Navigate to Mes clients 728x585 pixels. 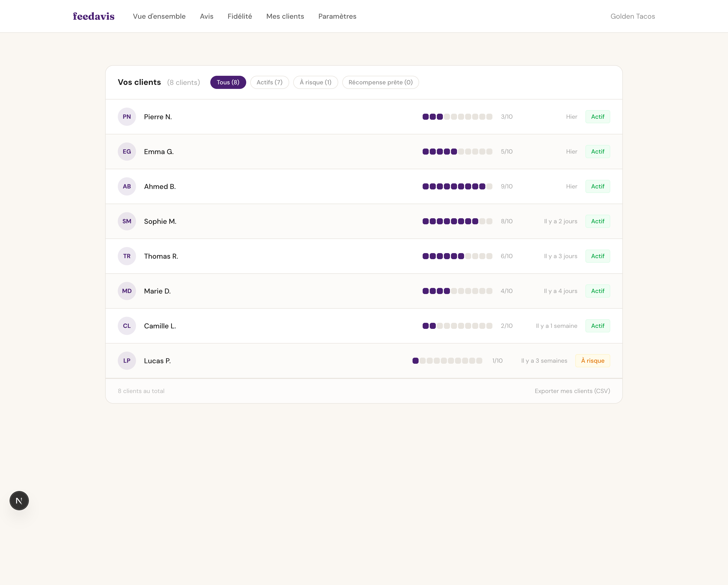tap(285, 16)
